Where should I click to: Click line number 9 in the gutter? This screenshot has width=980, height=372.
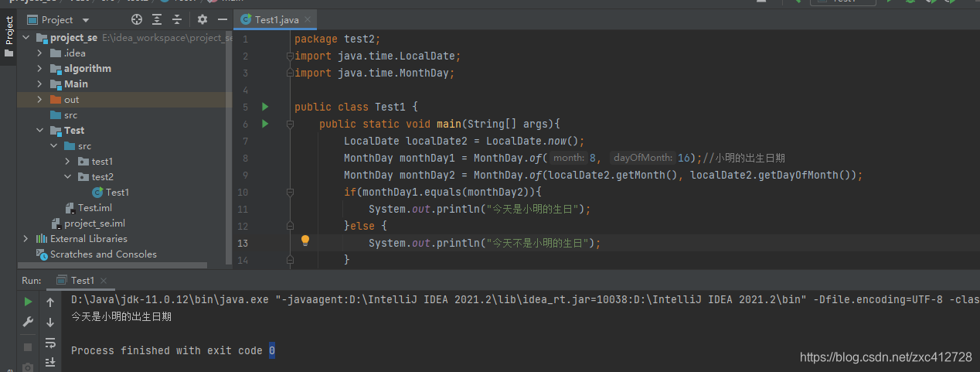click(245, 175)
